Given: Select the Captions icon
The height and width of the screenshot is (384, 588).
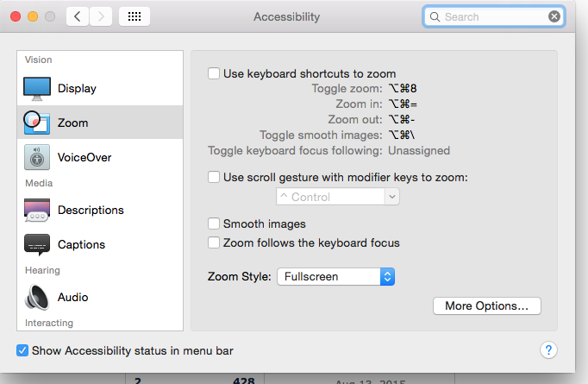Looking at the screenshot, I should [x=37, y=244].
